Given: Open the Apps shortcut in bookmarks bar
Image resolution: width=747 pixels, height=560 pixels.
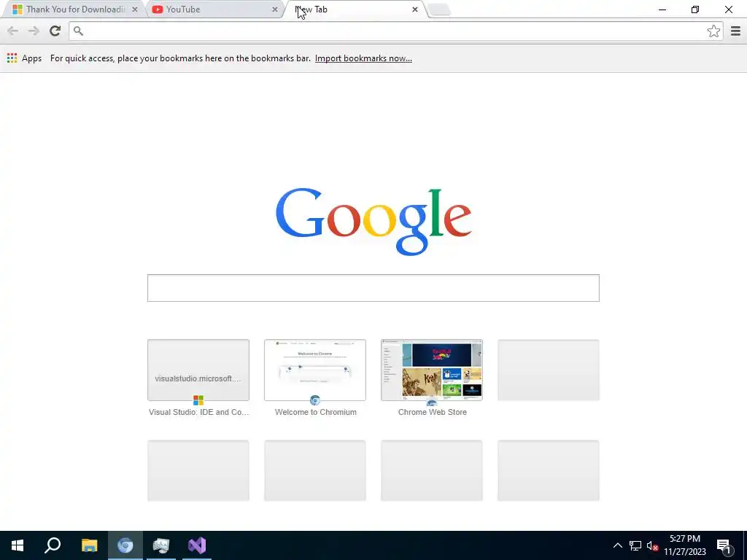Looking at the screenshot, I should click(25, 58).
